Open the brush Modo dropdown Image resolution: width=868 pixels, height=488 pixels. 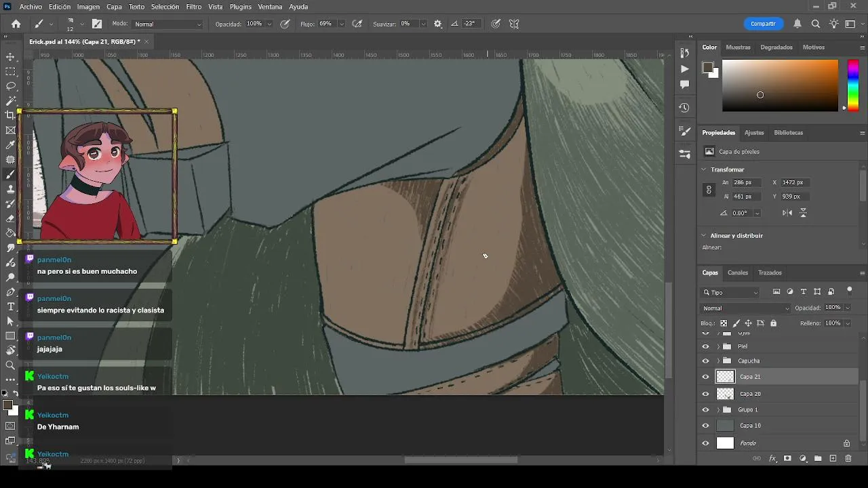[x=167, y=24]
